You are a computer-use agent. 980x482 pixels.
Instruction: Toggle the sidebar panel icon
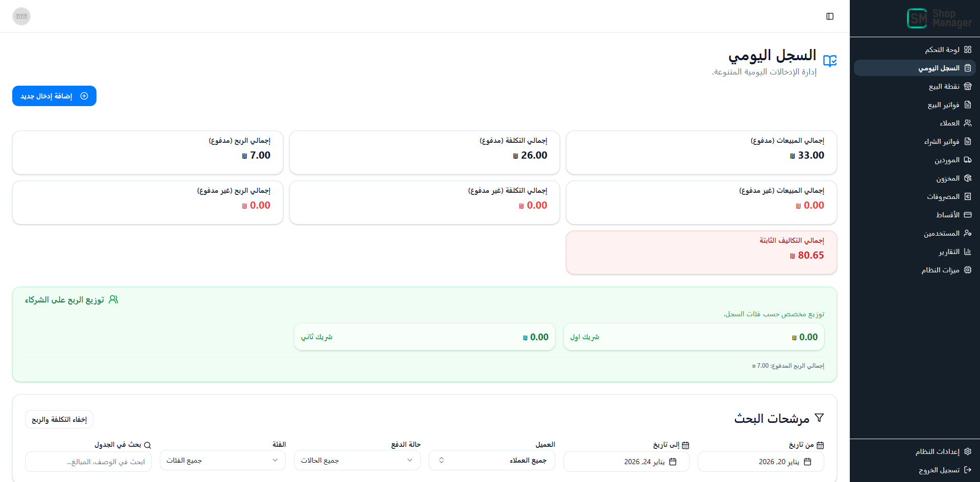[x=830, y=16]
